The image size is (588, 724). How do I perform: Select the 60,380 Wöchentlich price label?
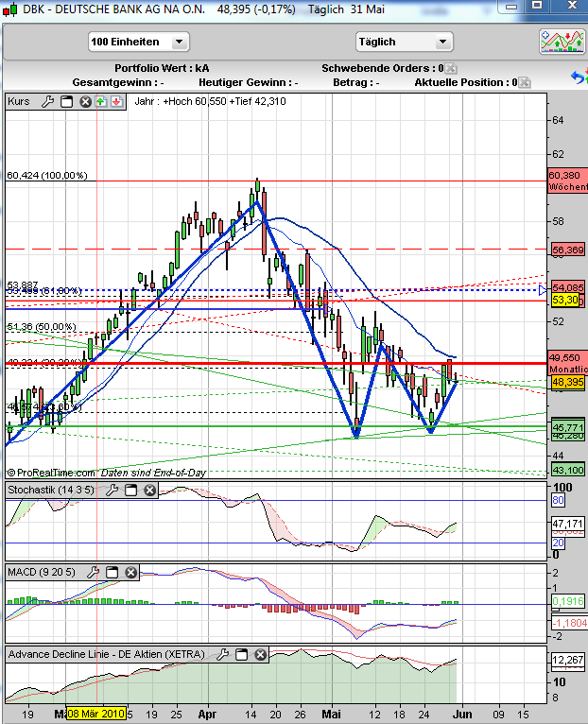pyautogui.click(x=568, y=181)
